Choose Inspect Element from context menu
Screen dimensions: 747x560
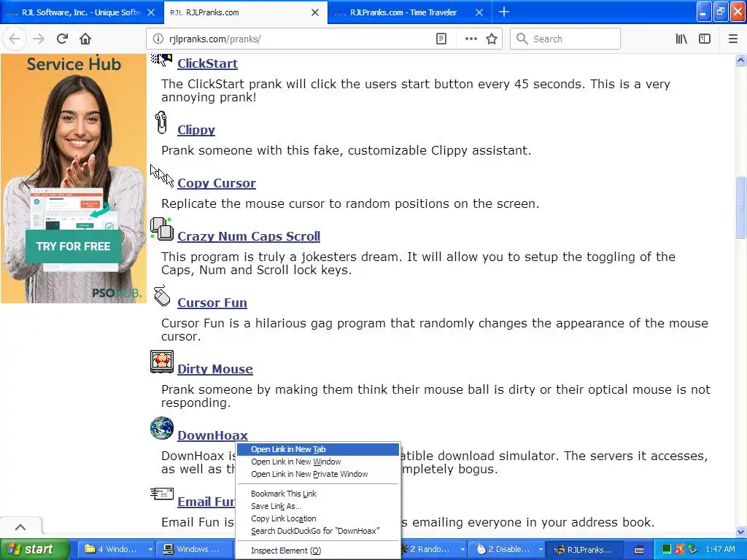[x=318, y=551]
